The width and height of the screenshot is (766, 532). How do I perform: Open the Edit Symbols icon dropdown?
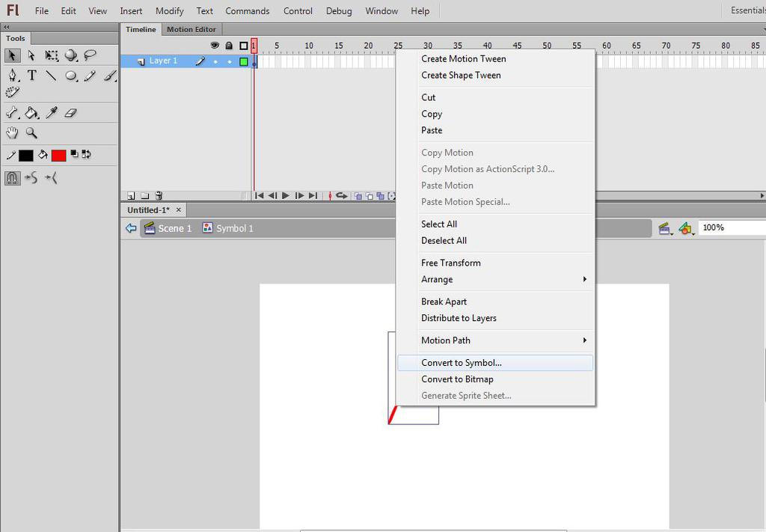(x=686, y=228)
